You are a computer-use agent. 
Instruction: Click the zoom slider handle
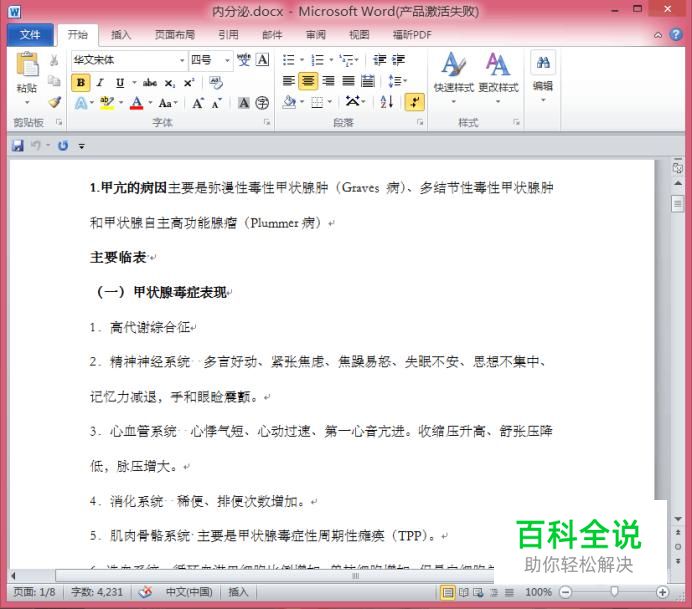coord(614,592)
